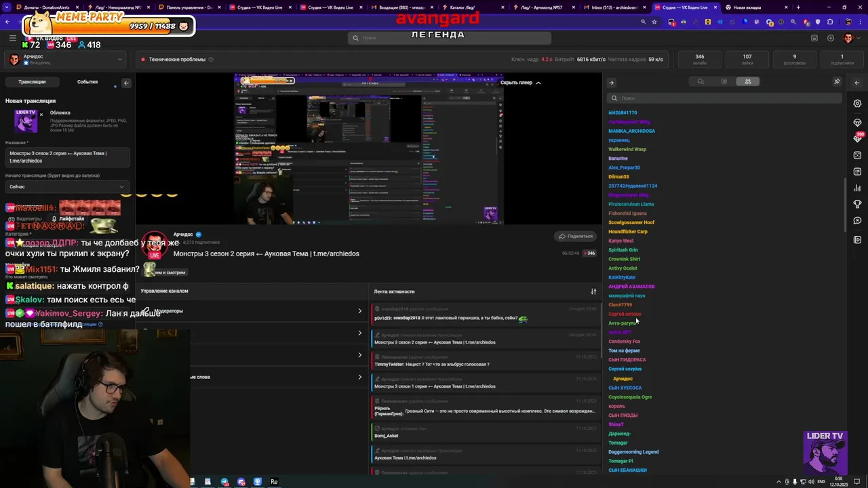Expand the Модераторы section
Image resolution: width=868 pixels, height=488 pixels.
(x=252, y=310)
